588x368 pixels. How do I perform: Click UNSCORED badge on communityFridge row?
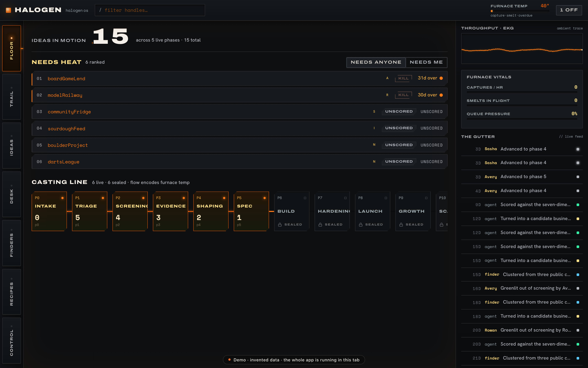399,112
